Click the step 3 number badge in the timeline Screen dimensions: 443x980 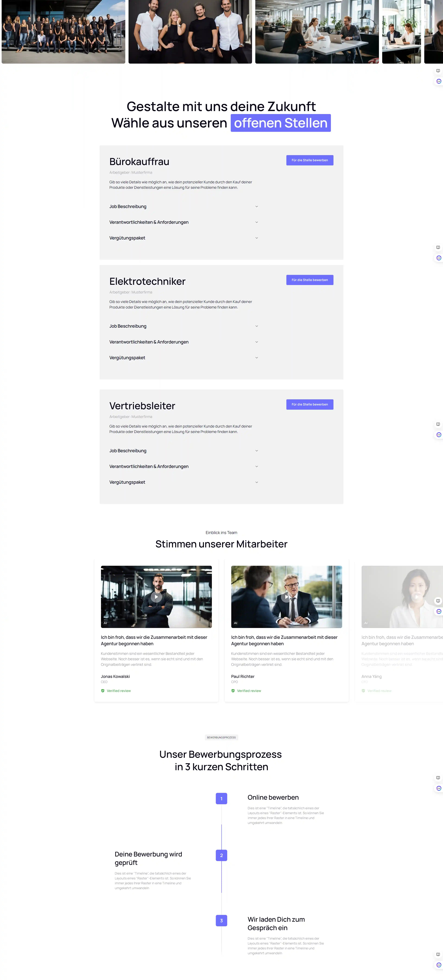(221, 921)
